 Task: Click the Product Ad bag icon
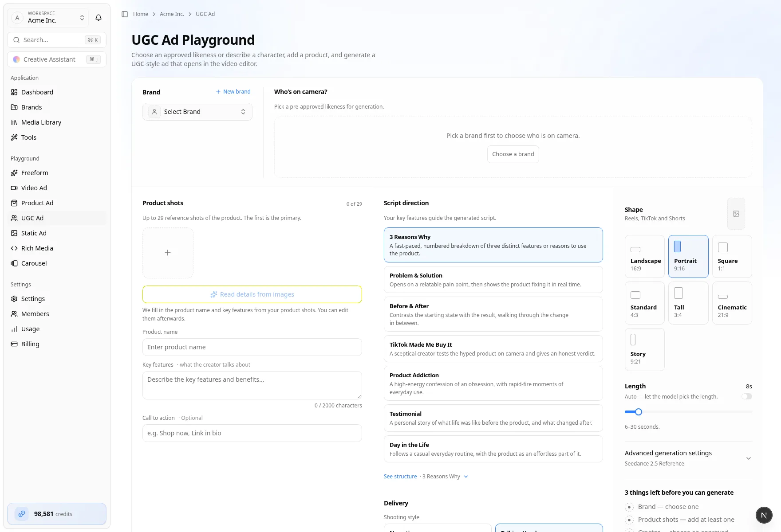point(14,203)
